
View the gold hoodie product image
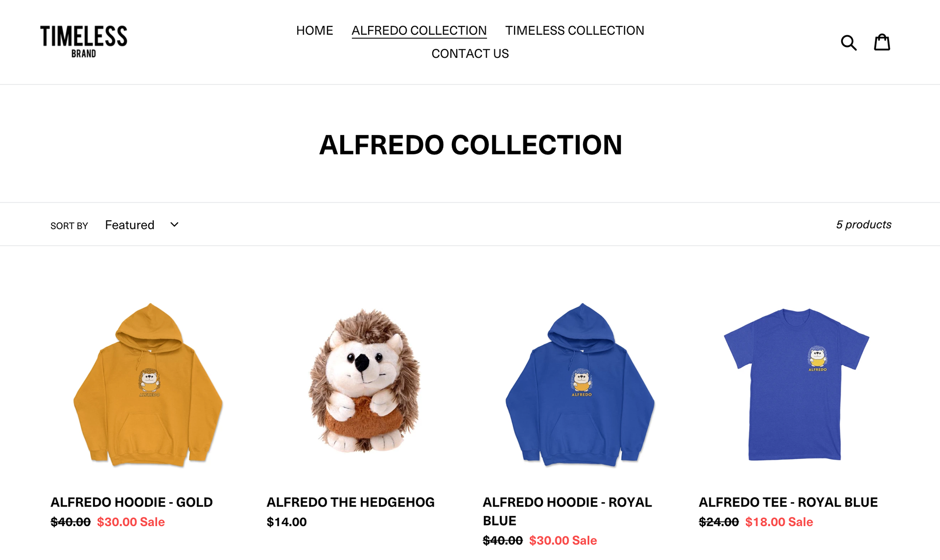(x=148, y=385)
